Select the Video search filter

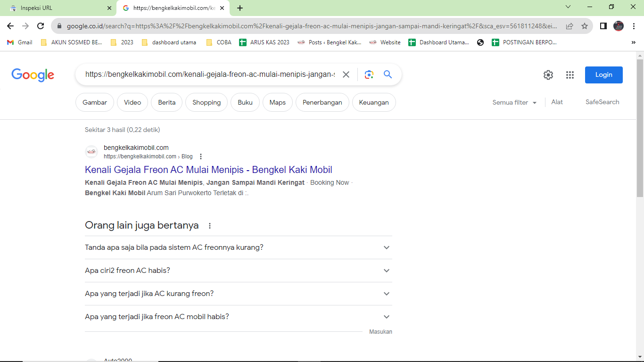132,102
